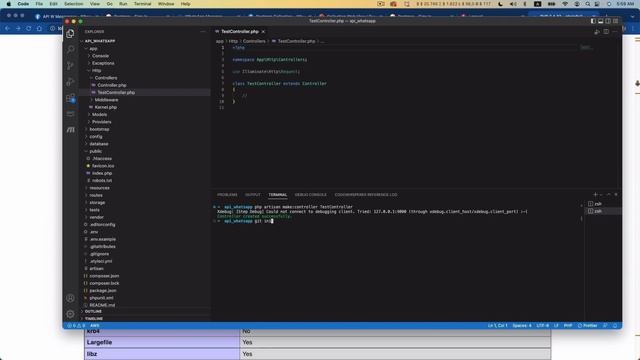
Task: Open notifications bell in status bar
Action: click(x=615, y=325)
